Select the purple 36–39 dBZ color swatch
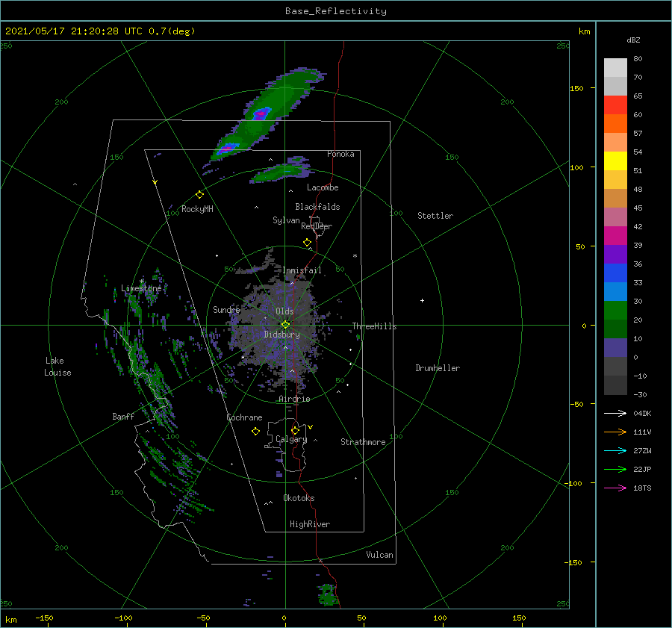This screenshot has height=628, width=672. point(615,254)
